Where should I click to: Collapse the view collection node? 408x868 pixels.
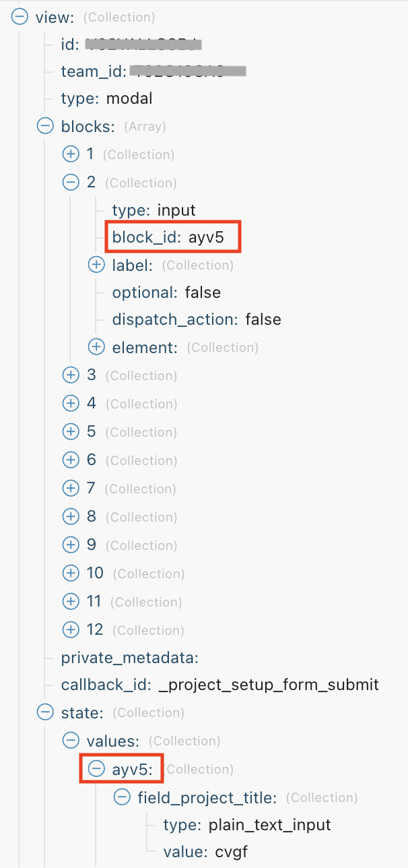20,17
